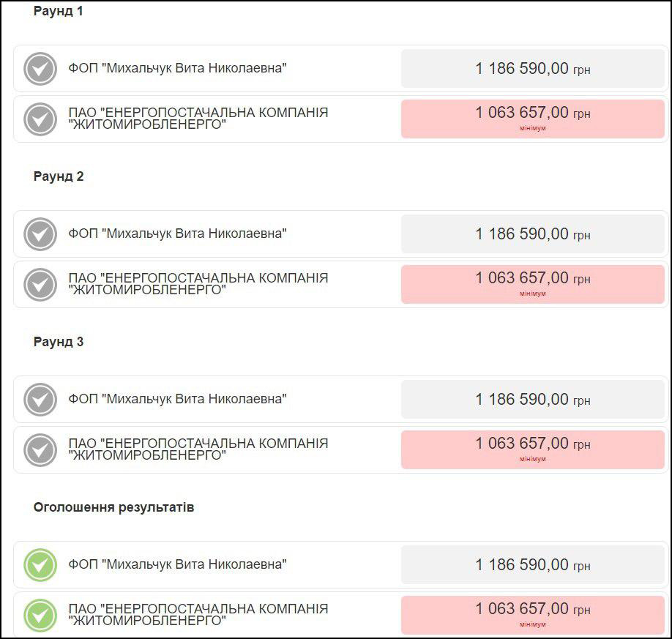Click green checkmark for Житомиробленерго in results
The width and height of the screenshot is (672, 639).
[x=40, y=615]
